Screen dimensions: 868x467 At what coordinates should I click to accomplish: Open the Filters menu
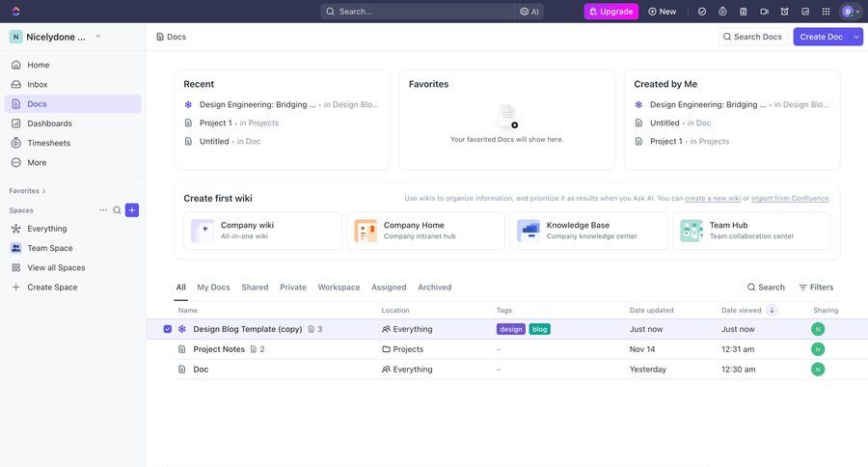click(x=816, y=287)
